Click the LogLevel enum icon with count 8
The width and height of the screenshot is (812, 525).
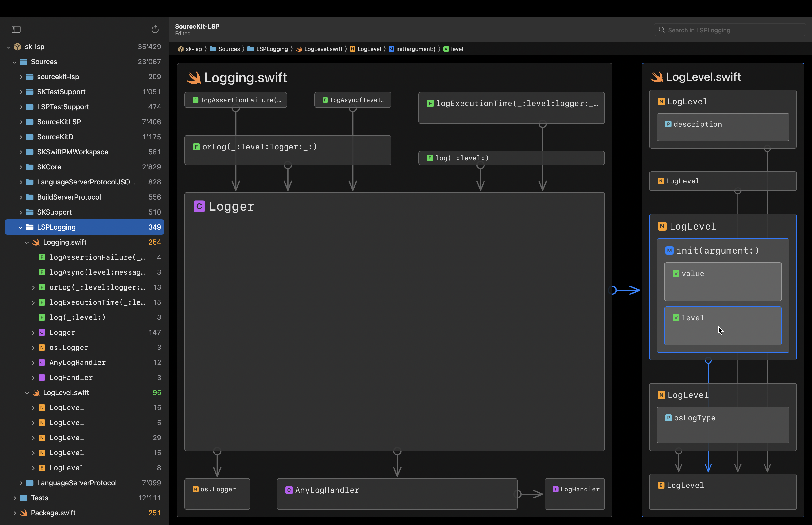pyautogui.click(x=42, y=468)
